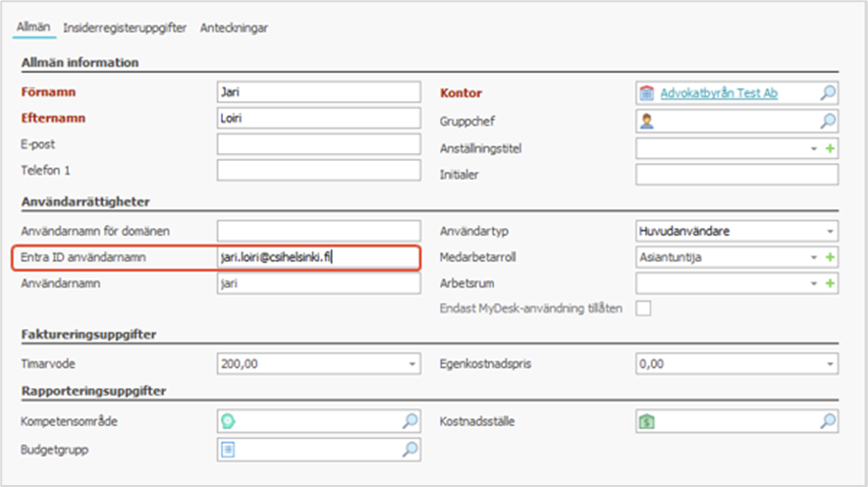Open Kompetensområde lookup magnifier
Screen dimensions: 868x487
[409, 422]
